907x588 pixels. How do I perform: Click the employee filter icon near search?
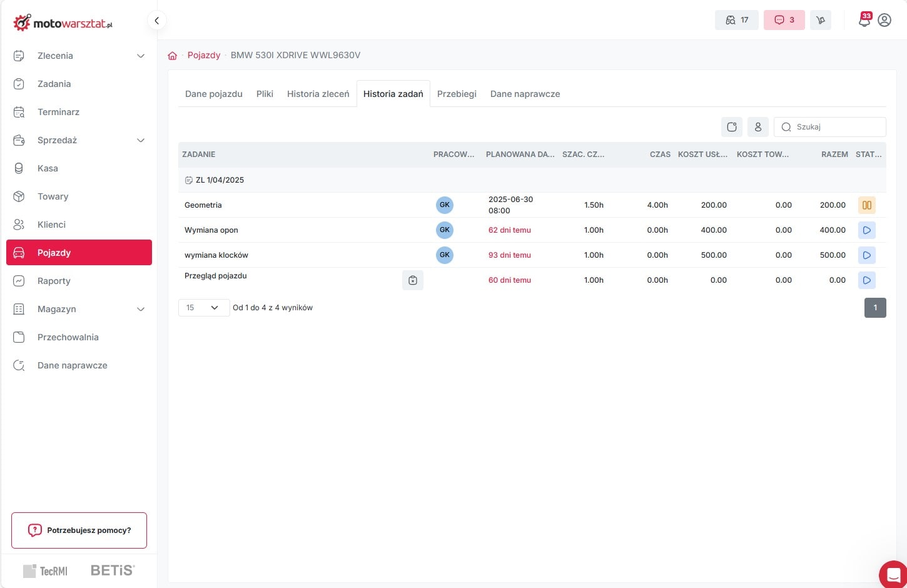[758, 127]
